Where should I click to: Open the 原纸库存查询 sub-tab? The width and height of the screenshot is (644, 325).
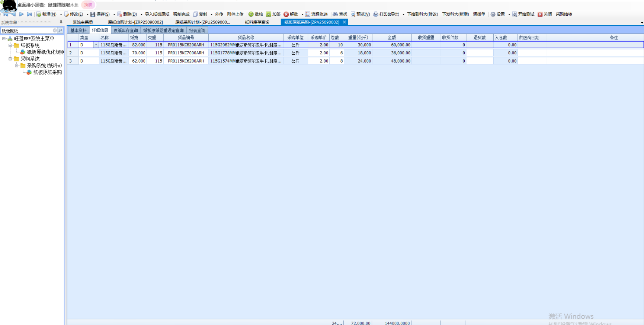[x=126, y=31]
